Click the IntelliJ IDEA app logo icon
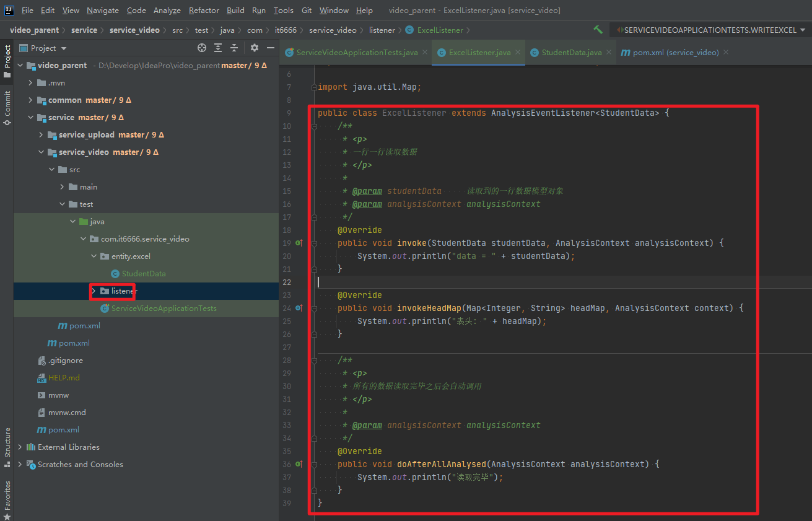This screenshot has height=521, width=812. click(9, 10)
